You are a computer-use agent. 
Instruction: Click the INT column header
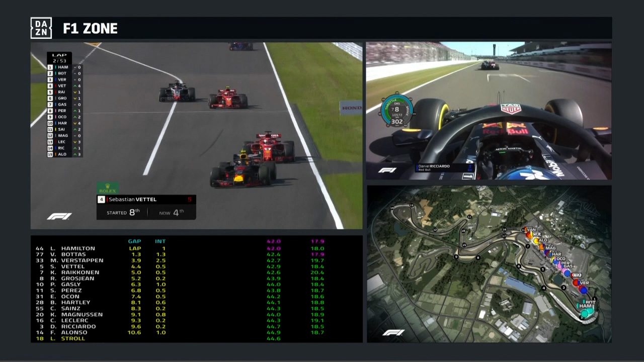tap(160, 241)
